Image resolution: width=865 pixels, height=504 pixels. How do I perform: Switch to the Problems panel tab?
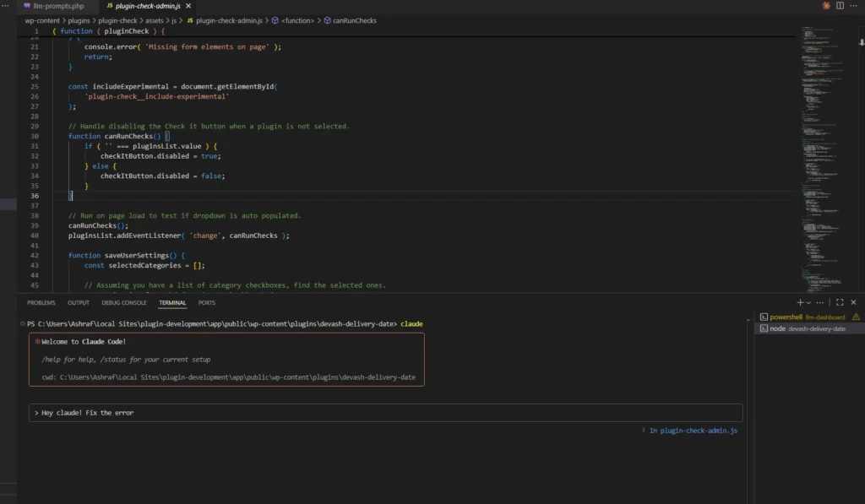pyautogui.click(x=41, y=302)
